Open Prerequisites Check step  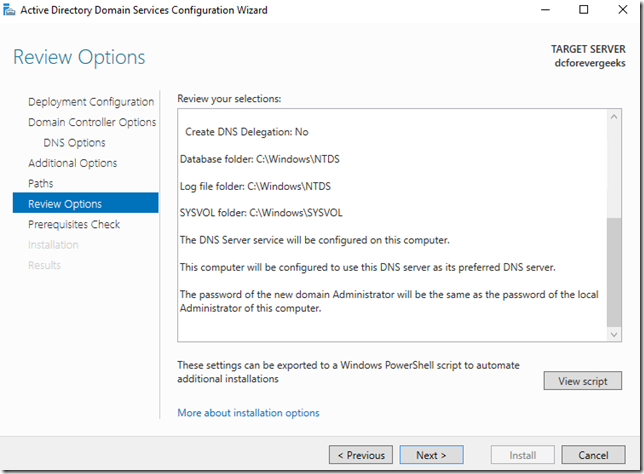click(74, 225)
